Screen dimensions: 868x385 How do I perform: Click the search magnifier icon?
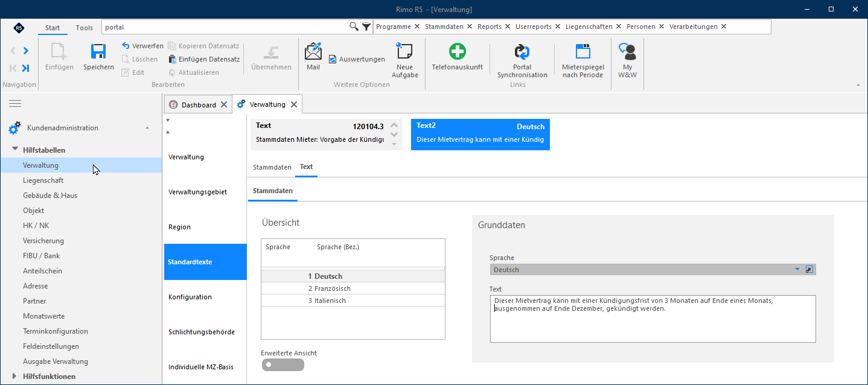[x=354, y=27]
